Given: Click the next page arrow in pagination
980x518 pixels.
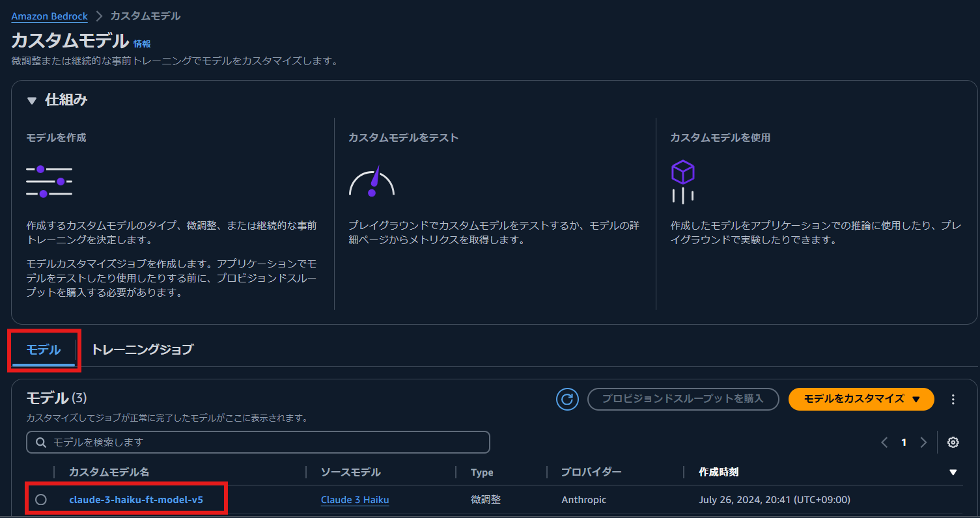Looking at the screenshot, I should pos(923,442).
